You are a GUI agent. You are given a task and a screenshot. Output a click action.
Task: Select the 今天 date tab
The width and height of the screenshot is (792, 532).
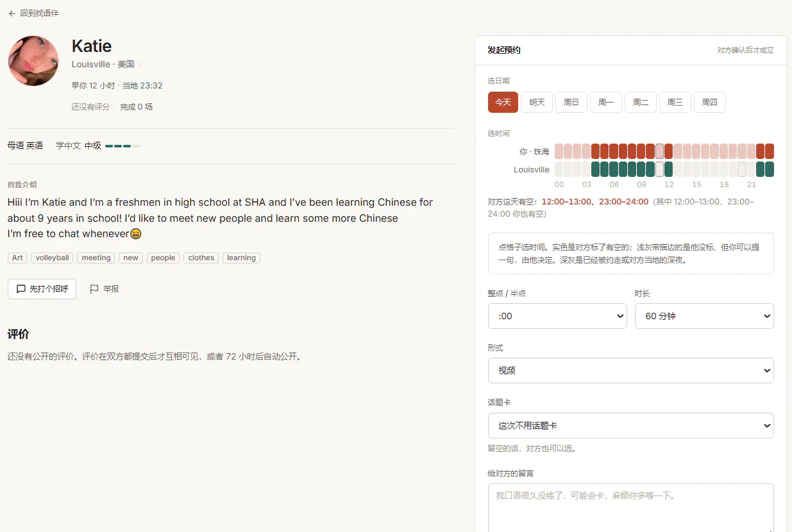[x=503, y=103]
